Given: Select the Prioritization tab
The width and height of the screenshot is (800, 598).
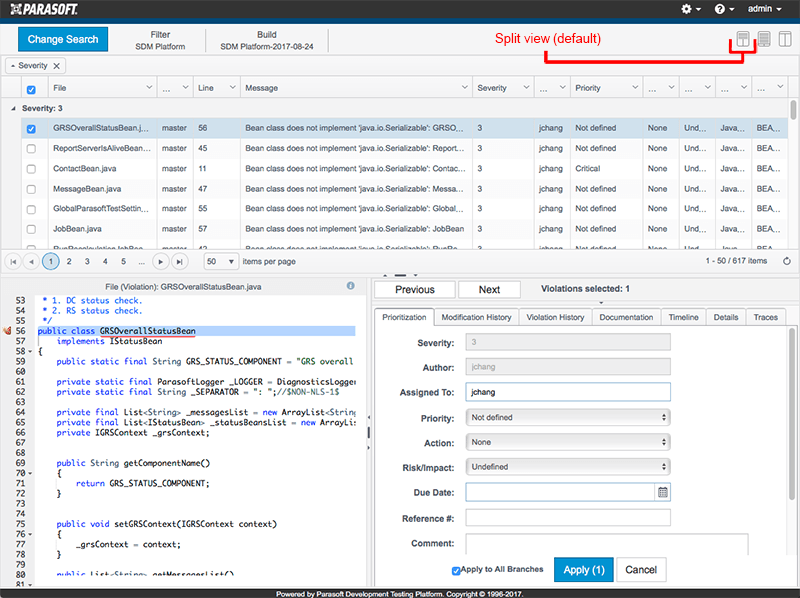Looking at the screenshot, I should (x=404, y=317).
